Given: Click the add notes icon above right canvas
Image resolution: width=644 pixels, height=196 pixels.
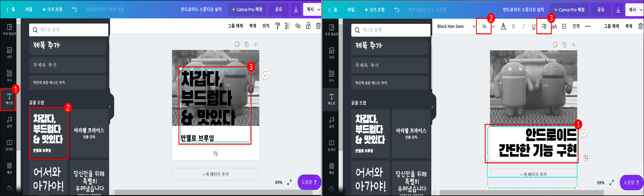Looking at the screenshot, I should [x=555, y=45].
